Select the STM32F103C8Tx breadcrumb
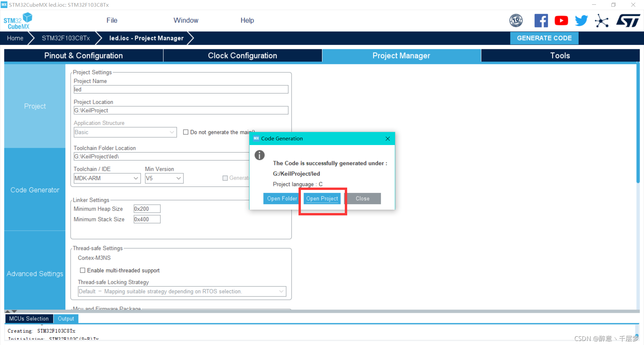 pos(66,38)
